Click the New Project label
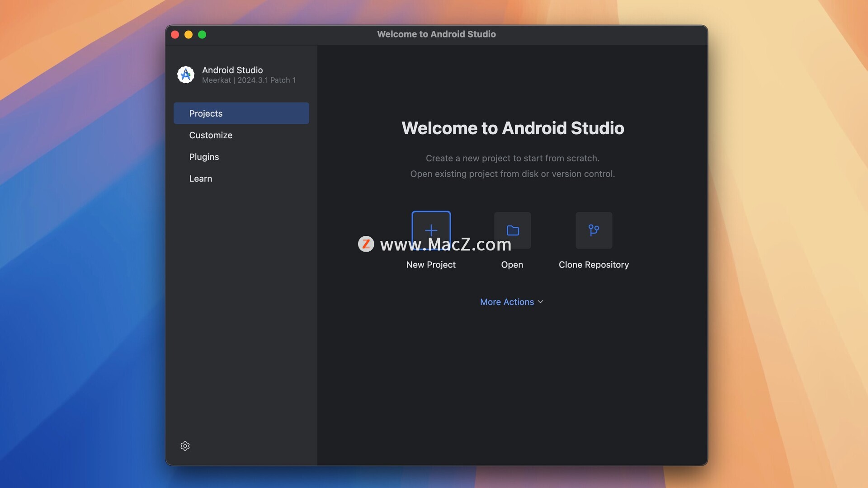Image resolution: width=868 pixels, height=488 pixels. point(431,265)
